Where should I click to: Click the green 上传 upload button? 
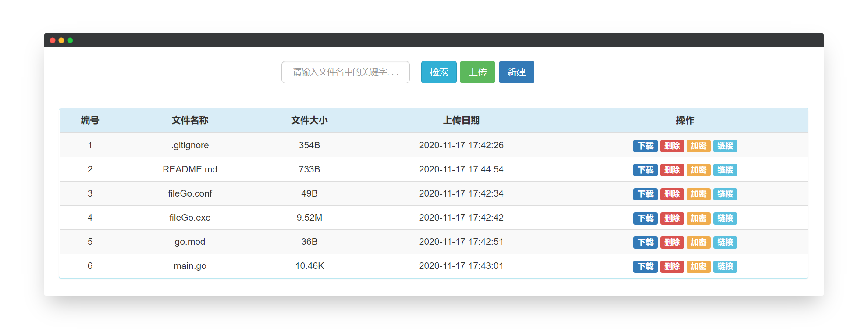(x=477, y=72)
